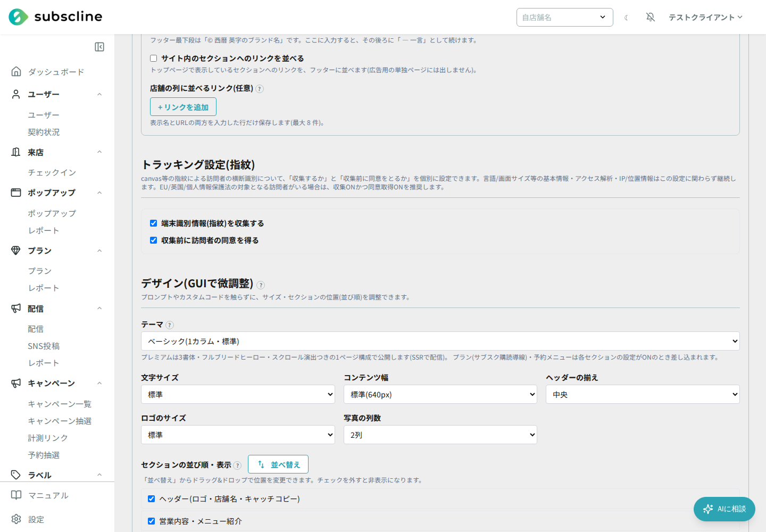The width and height of the screenshot is (766, 532).
Task: Click the 並べ替え button
Action: click(x=278, y=464)
